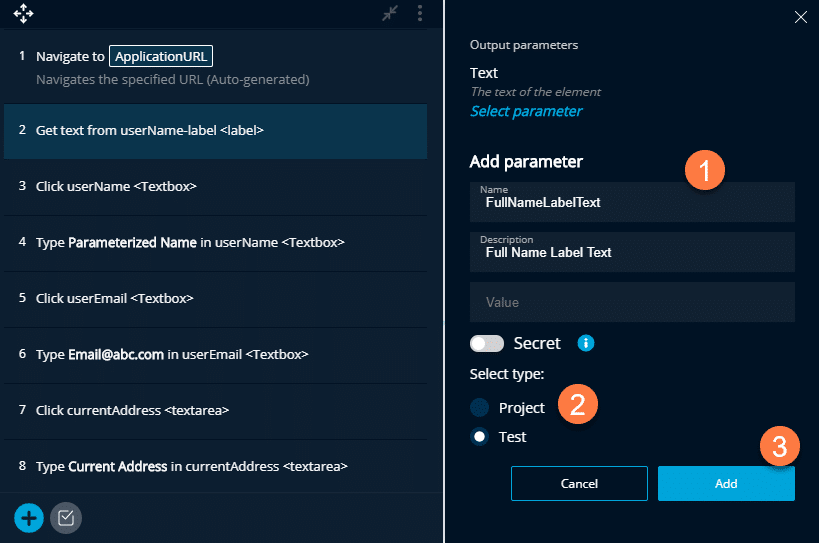Click the checkmark validation step icon
Image resolution: width=819 pixels, height=543 pixels.
66,518
